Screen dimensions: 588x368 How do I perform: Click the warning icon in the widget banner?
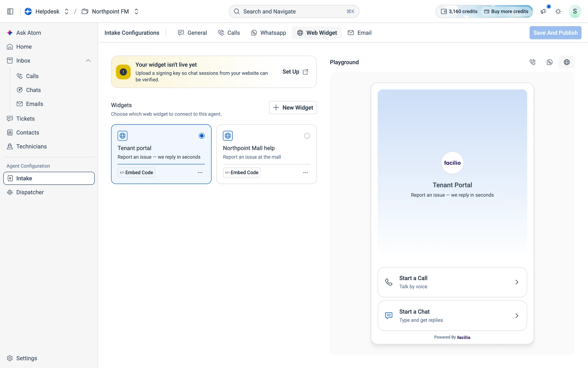click(123, 72)
